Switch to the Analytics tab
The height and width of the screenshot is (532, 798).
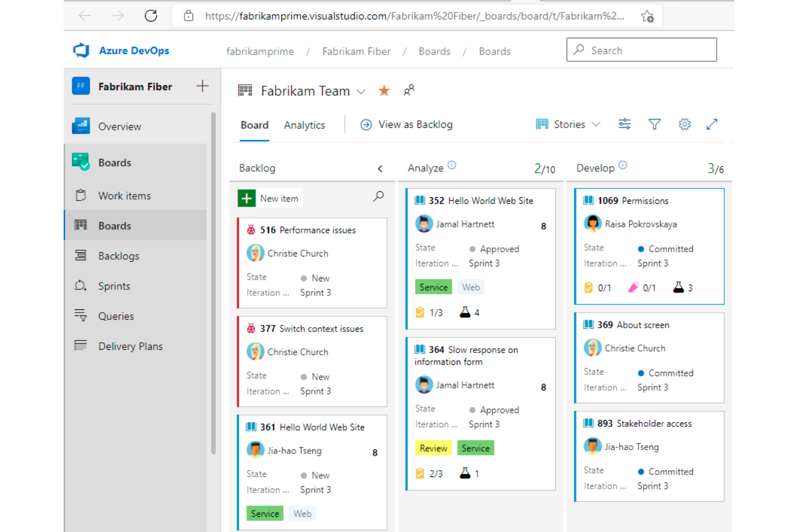click(x=304, y=125)
